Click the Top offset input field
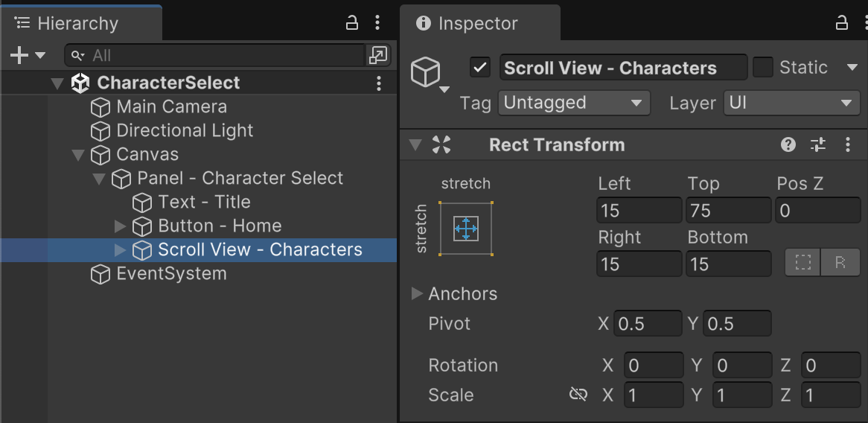868x423 pixels. click(x=727, y=211)
